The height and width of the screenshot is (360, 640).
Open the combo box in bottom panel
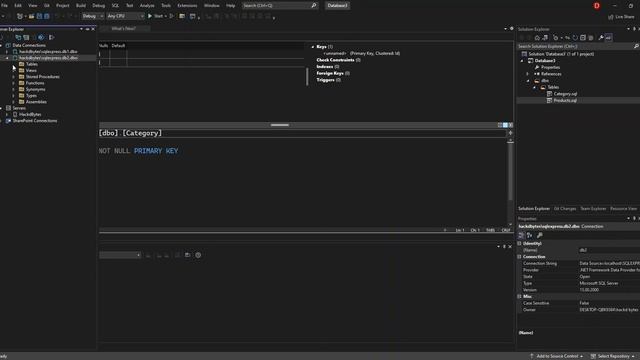[x=120, y=255]
